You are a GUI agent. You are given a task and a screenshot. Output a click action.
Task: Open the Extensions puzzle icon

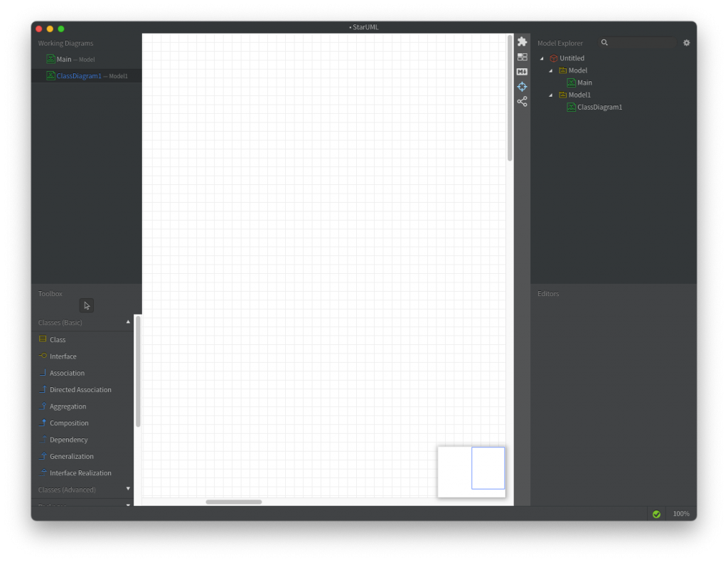pos(523,42)
